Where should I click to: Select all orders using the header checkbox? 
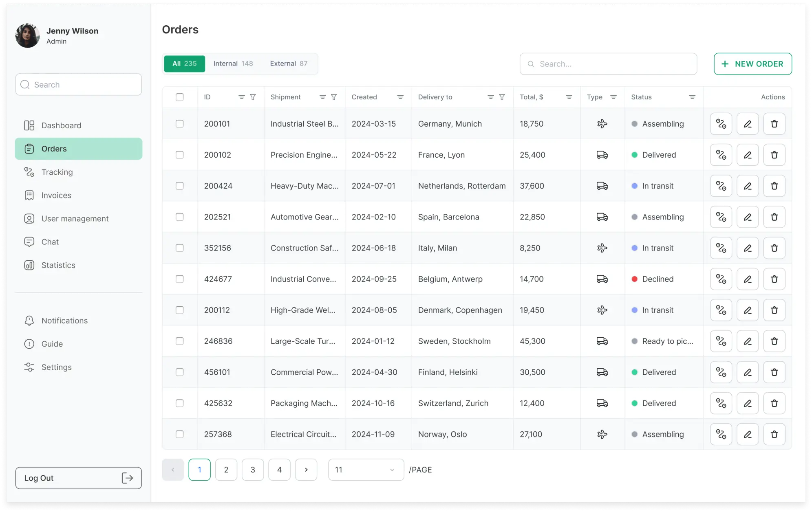[x=179, y=97]
